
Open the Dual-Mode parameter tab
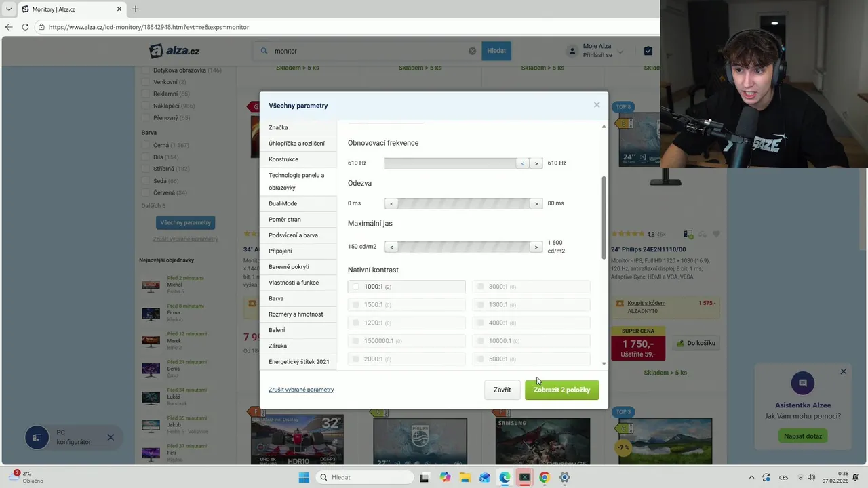coord(298,203)
